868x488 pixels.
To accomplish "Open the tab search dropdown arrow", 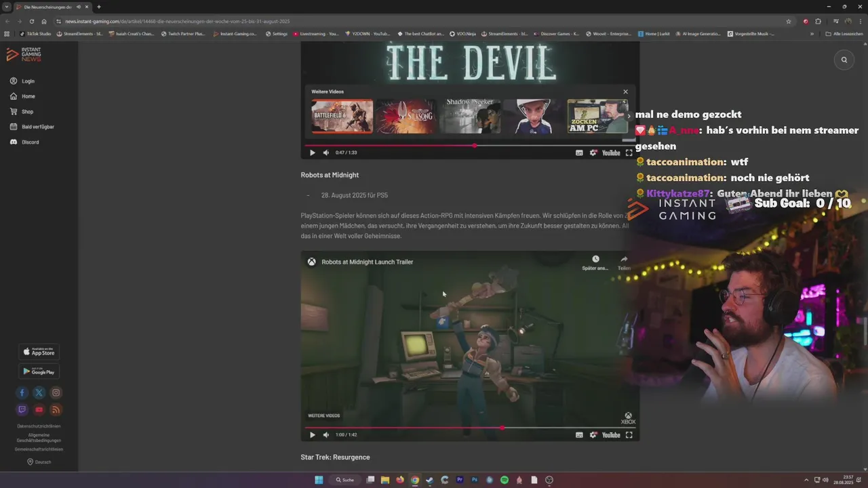I will click(x=7, y=7).
